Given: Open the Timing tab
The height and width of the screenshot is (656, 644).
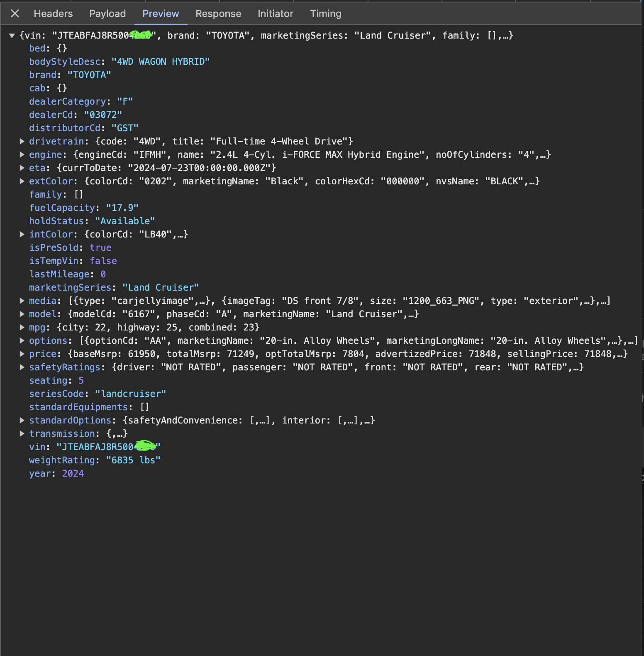Looking at the screenshot, I should (x=326, y=14).
